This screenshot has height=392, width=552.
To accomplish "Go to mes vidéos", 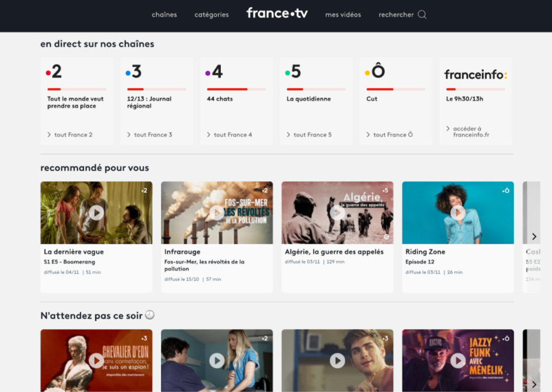I will pos(344,15).
